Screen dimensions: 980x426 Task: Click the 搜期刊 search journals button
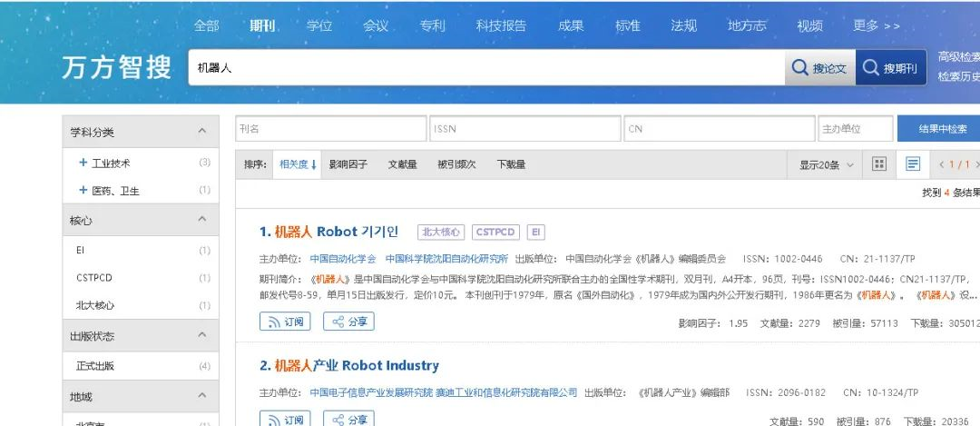coord(891,67)
